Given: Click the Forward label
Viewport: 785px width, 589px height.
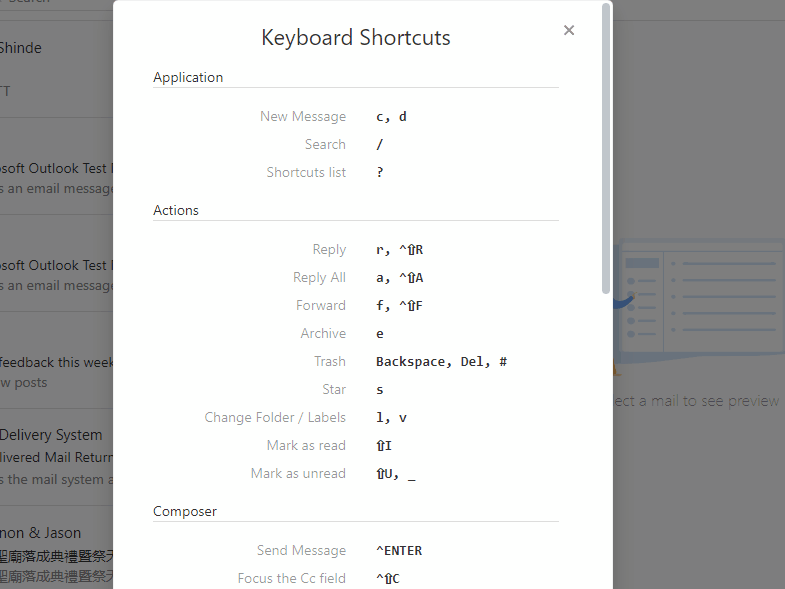Looking at the screenshot, I should 321,306.
